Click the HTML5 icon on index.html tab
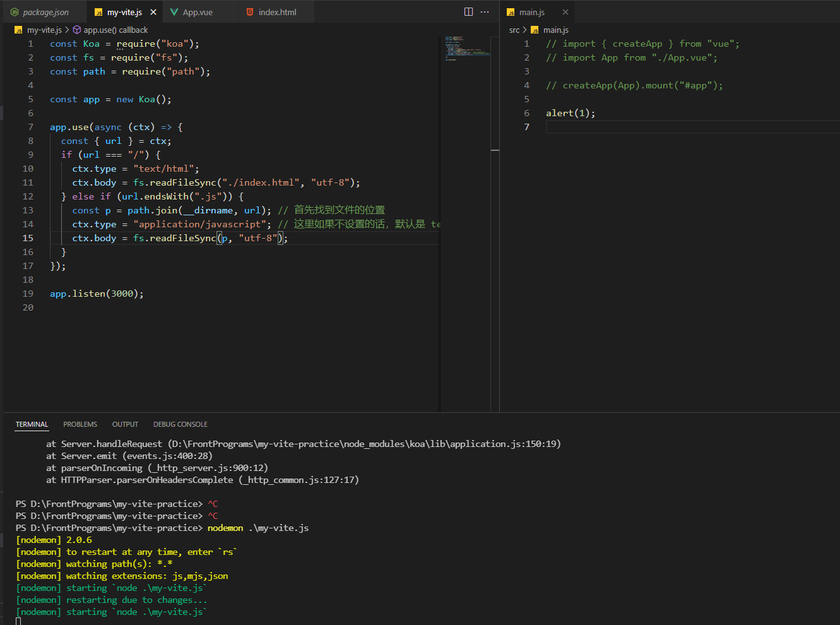The width and height of the screenshot is (840, 625). (x=250, y=12)
